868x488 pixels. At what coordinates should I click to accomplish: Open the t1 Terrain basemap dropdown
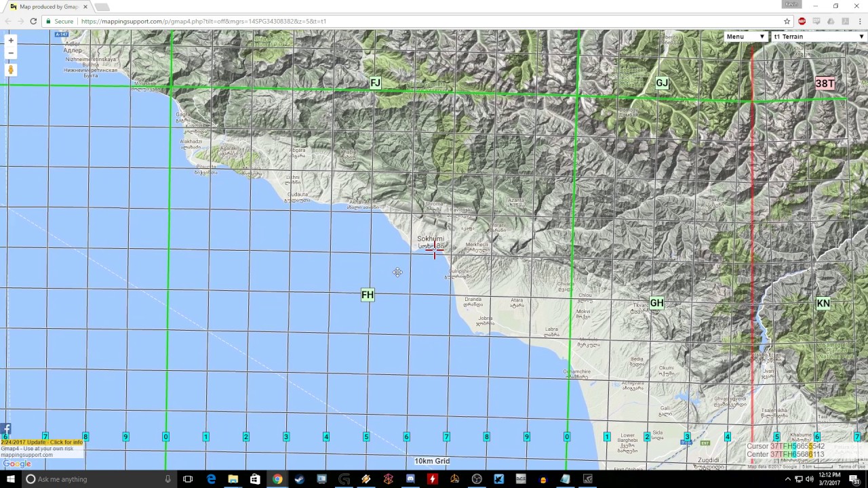tap(818, 37)
